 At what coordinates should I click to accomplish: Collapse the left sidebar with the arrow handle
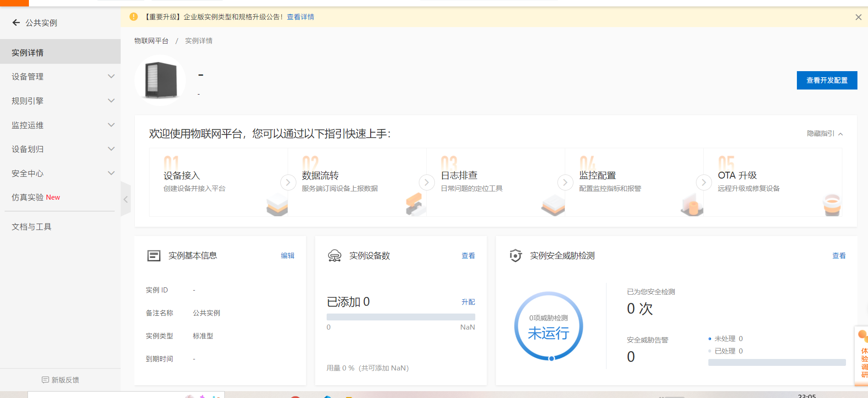[125, 199]
